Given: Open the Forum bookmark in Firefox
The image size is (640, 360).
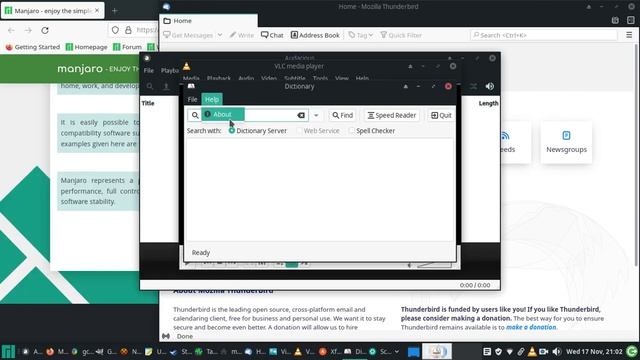Looking at the screenshot, I should point(127,47).
